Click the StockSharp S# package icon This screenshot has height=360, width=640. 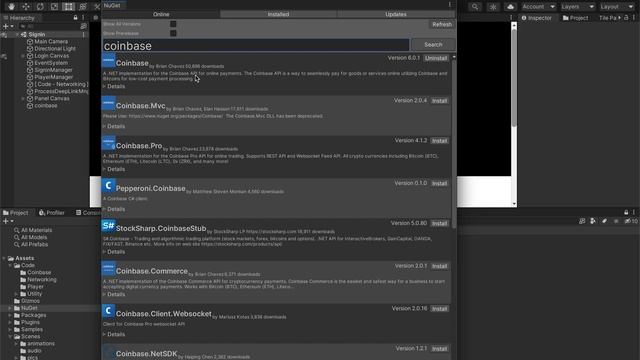(108, 226)
